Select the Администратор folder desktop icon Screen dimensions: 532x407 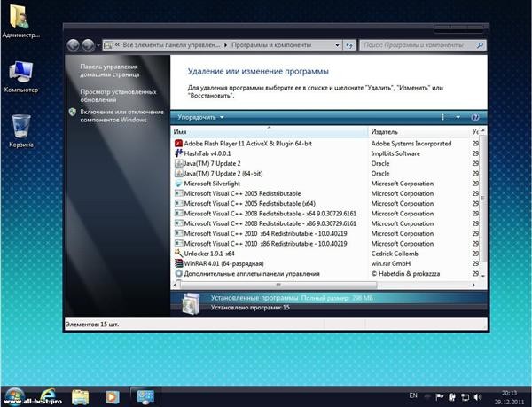click(x=20, y=21)
